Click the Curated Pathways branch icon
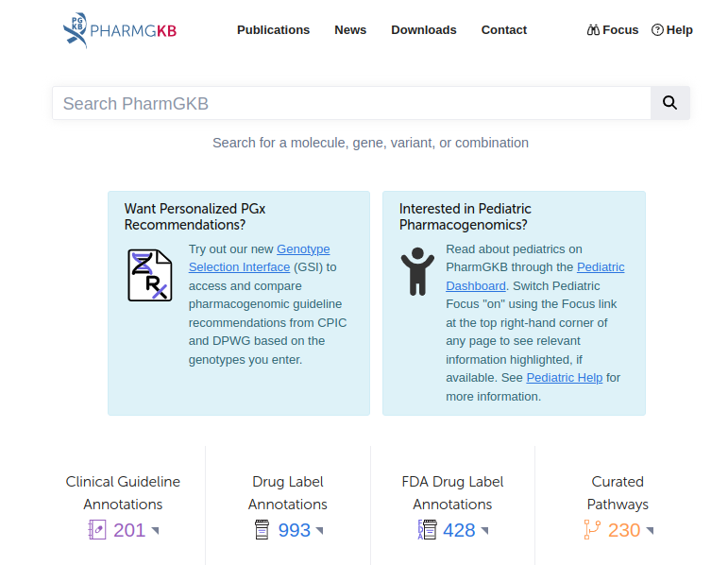The width and height of the screenshot is (728, 565). [x=592, y=530]
